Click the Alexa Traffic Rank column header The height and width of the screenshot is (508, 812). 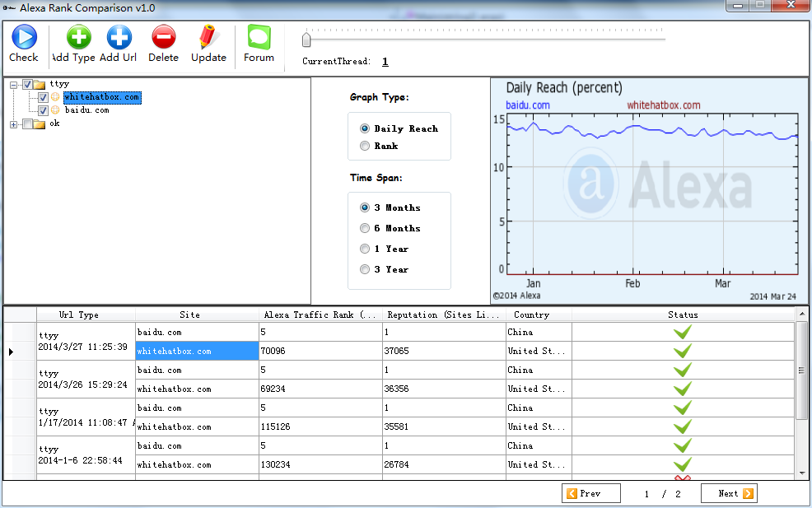coord(320,315)
